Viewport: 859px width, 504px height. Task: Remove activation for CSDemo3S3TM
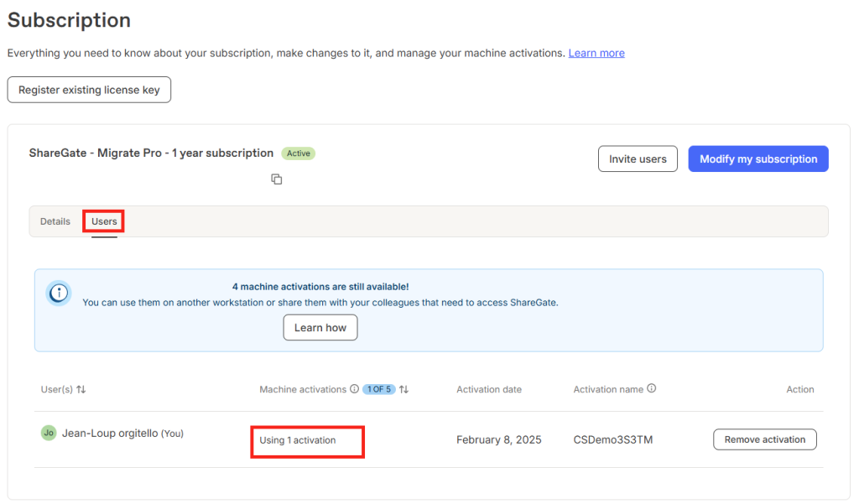coord(765,439)
